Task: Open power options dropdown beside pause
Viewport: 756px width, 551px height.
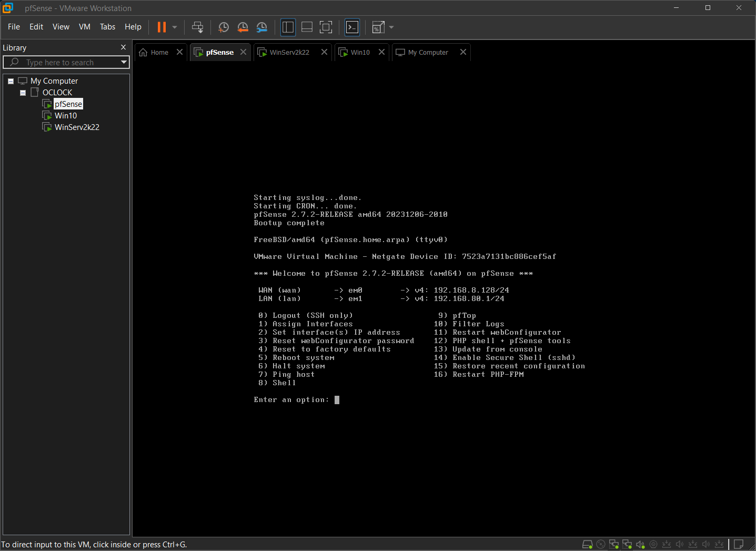Action: 175,27
